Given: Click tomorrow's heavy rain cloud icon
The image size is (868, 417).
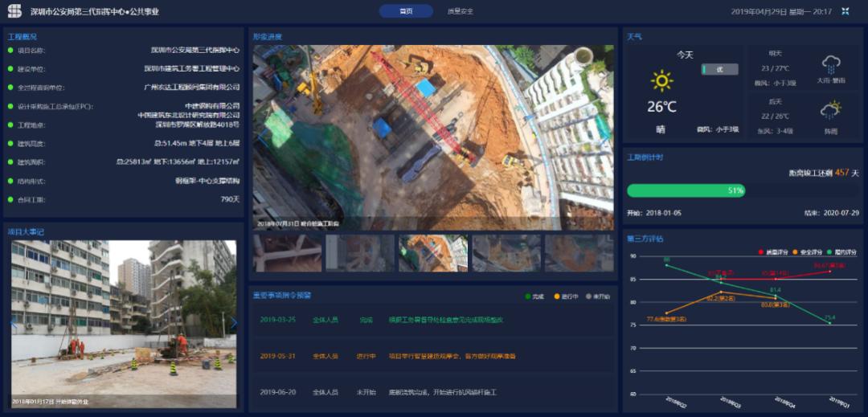Looking at the screenshot, I should (830, 64).
